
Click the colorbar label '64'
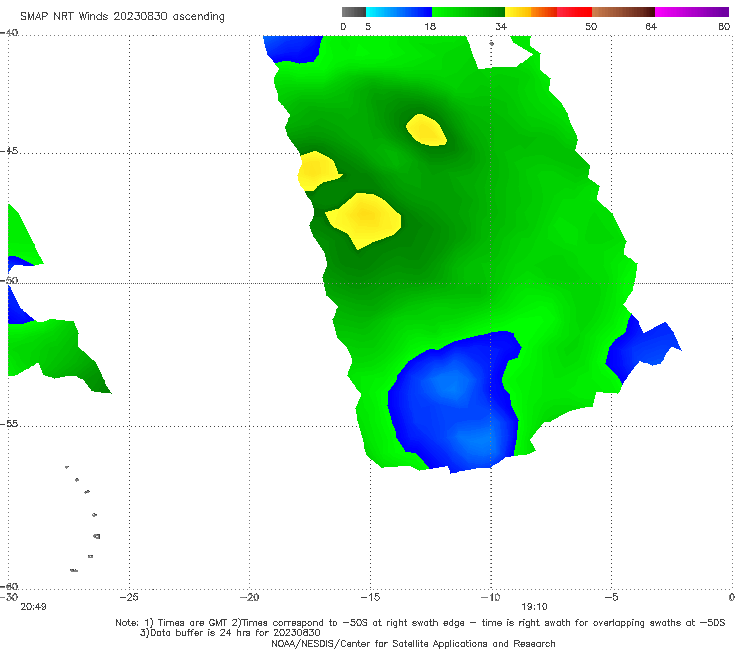[x=651, y=26]
